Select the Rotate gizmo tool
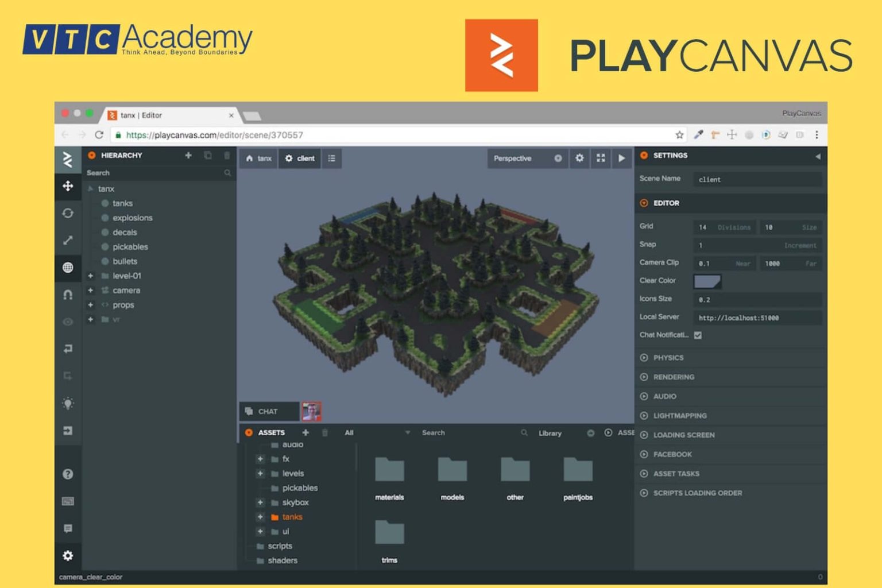Viewport: 882px width, 588px height. tap(68, 213)
